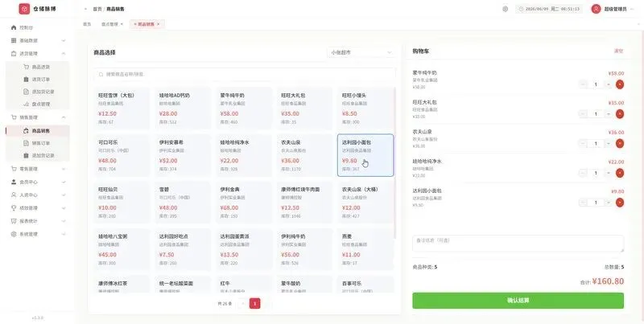Go to 首页 in the breadcrumb

point(97,9)
